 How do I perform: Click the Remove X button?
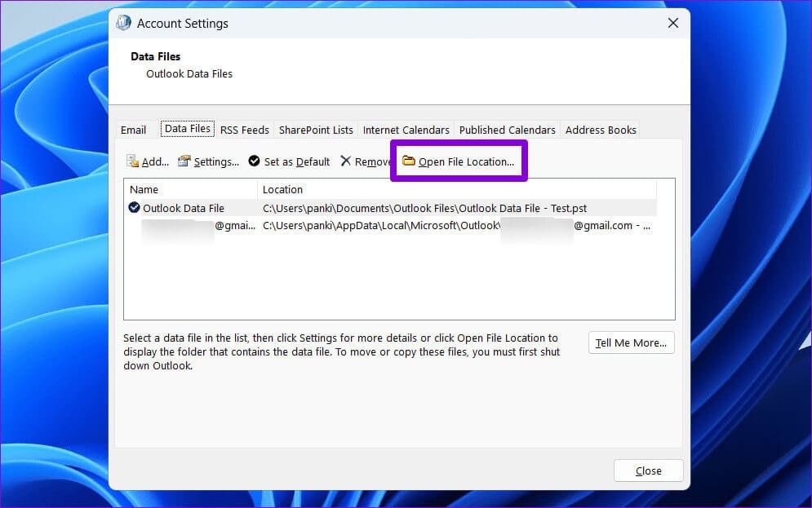tap(365, 161)
